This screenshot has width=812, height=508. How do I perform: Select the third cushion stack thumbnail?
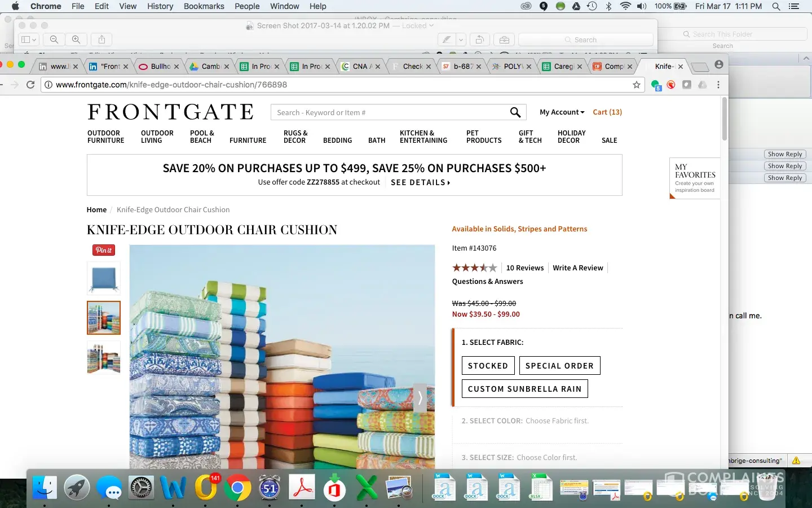pos(104,357)
